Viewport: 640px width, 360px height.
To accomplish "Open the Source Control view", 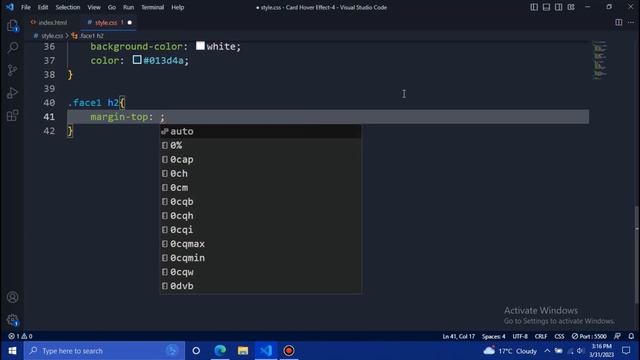I will pyautogui.click(x=13, y=70).
